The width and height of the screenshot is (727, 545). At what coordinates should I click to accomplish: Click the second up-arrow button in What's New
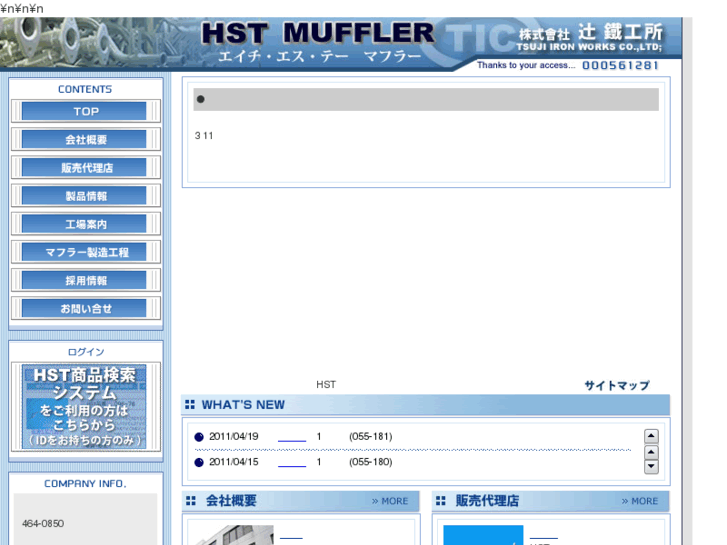tap(651, 452)
